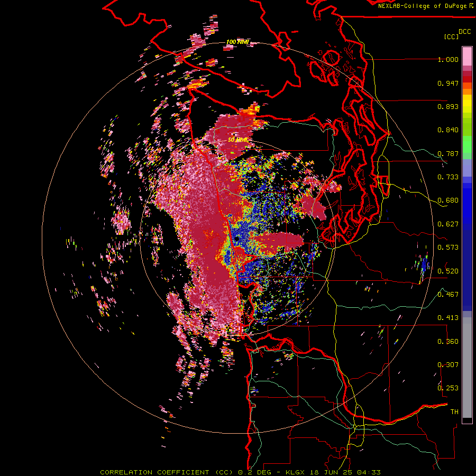Select the 0.680 legend value
The height and width of the screenshot is (476, 476).
448,200
